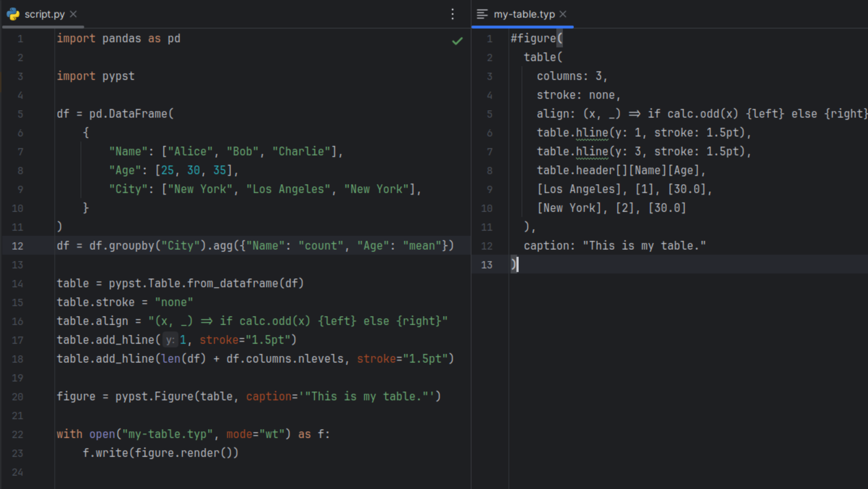Screen dimensions: 868x489
Task: Click '[Los Angeles]' table cell text
Action: [579, 189]
